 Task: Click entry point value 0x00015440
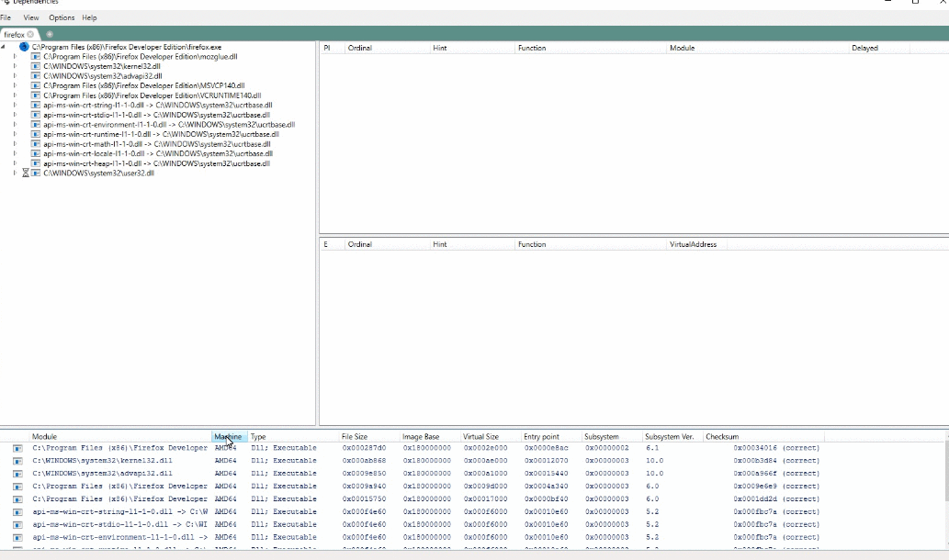[546, 474]
